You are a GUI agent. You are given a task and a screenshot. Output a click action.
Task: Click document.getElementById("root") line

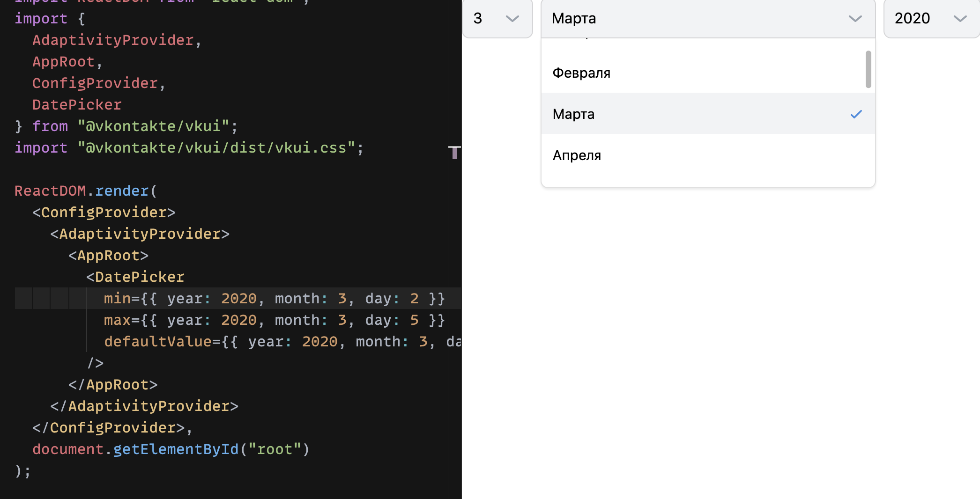[171, 449]
